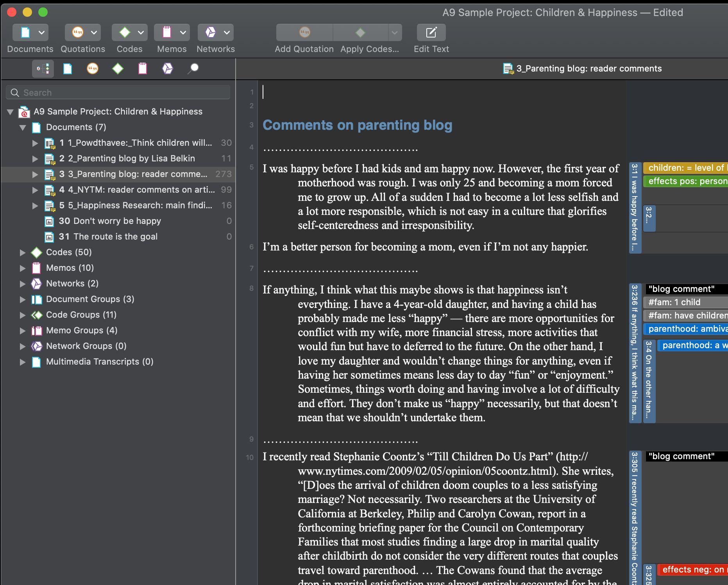Open the dropdown arrow beside Documents
Image resolution: width=728 pixels, height=585 pixels.
[41, 32]
